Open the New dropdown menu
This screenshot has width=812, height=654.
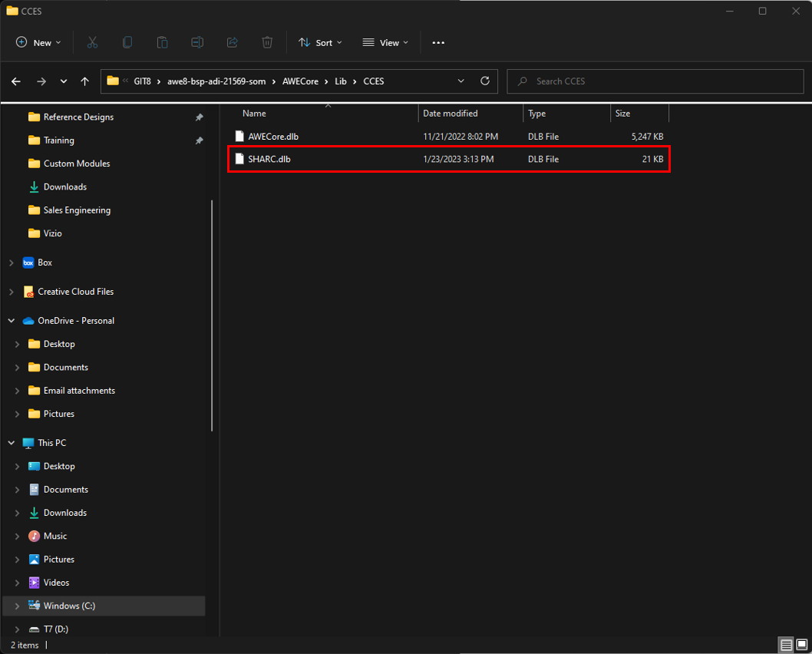[38, 43]
